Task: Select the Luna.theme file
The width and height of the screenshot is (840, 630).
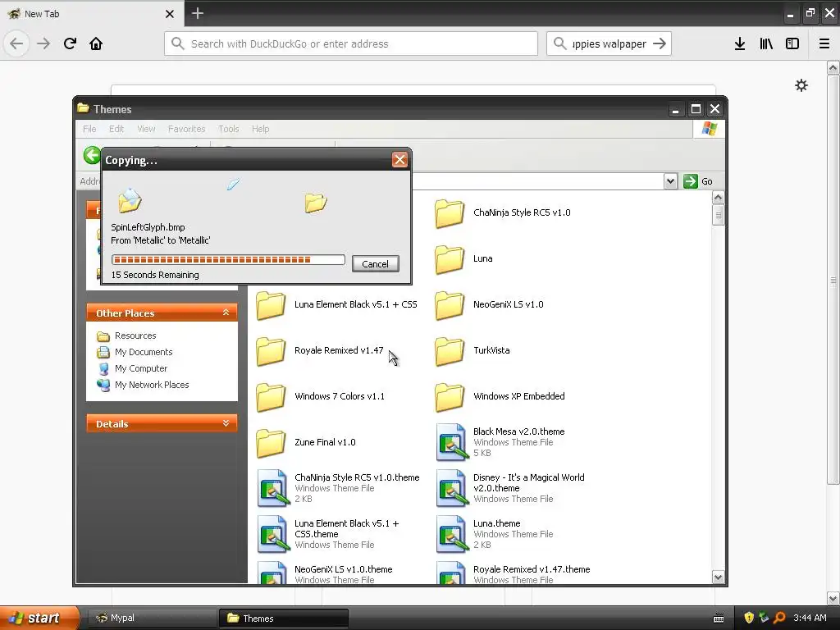Action: [x=495, y=533]
